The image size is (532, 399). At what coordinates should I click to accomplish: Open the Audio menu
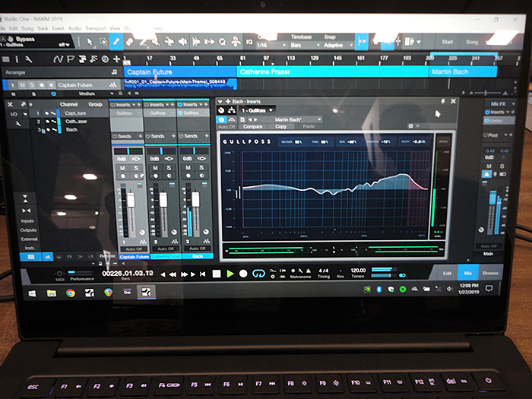(x=74, y=29)
